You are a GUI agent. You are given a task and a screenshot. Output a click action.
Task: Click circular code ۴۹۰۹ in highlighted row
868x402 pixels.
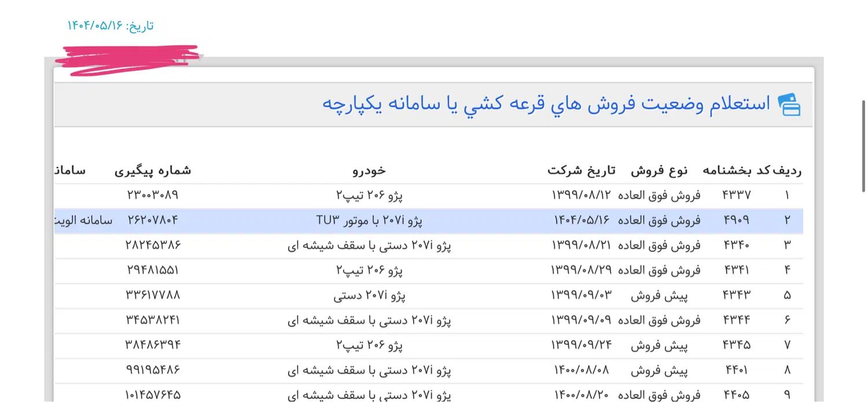coord(736,220)
